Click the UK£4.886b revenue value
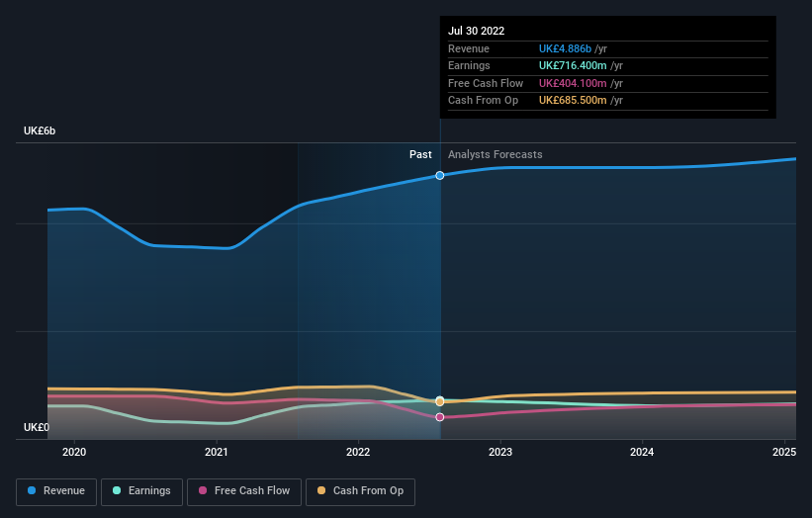 click(565, 48)
